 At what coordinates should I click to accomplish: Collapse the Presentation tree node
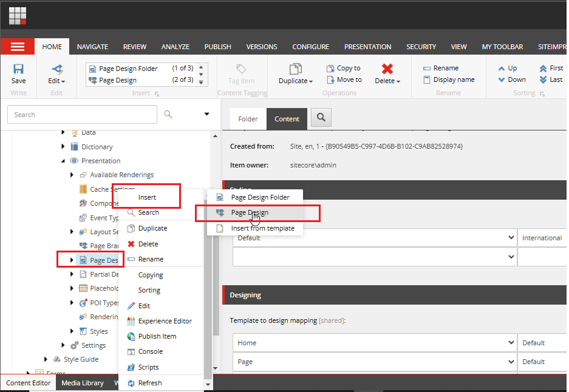63,161
